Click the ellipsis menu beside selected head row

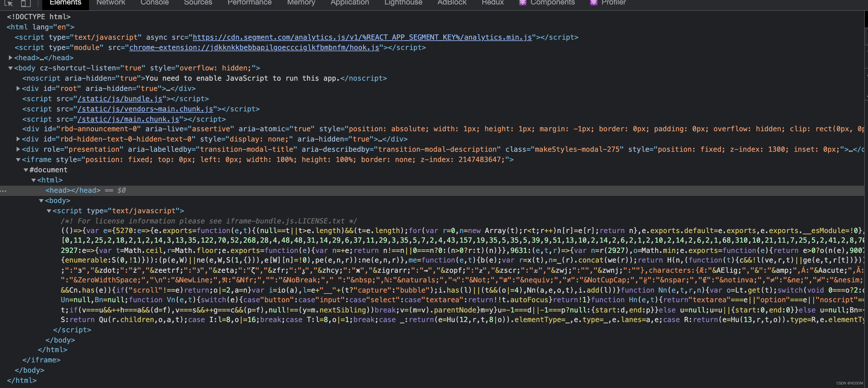(4, 191)
